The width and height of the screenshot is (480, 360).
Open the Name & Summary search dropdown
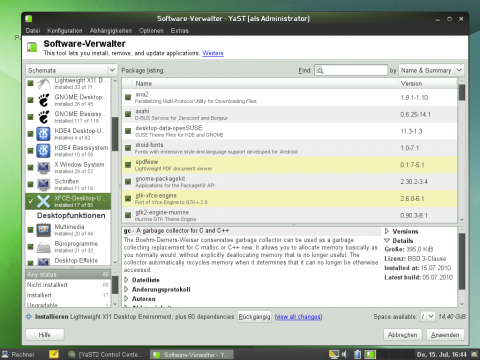[431, 70]
